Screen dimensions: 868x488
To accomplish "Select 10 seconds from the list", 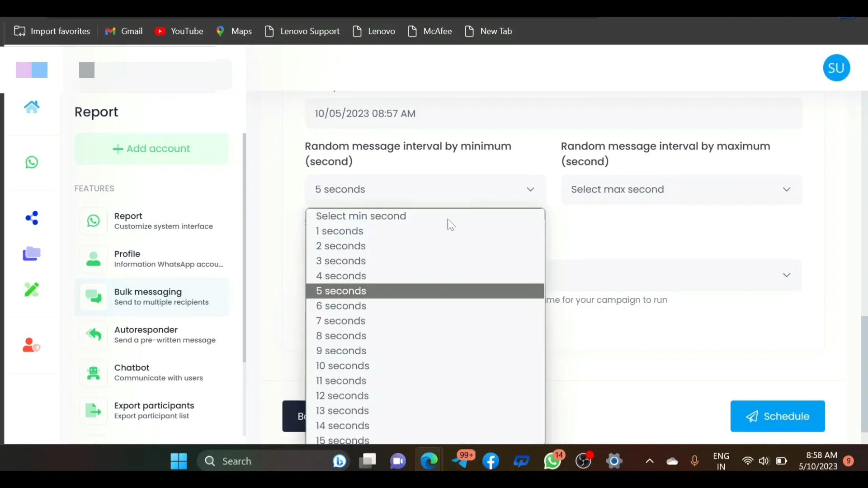I will tap(342, 366).
